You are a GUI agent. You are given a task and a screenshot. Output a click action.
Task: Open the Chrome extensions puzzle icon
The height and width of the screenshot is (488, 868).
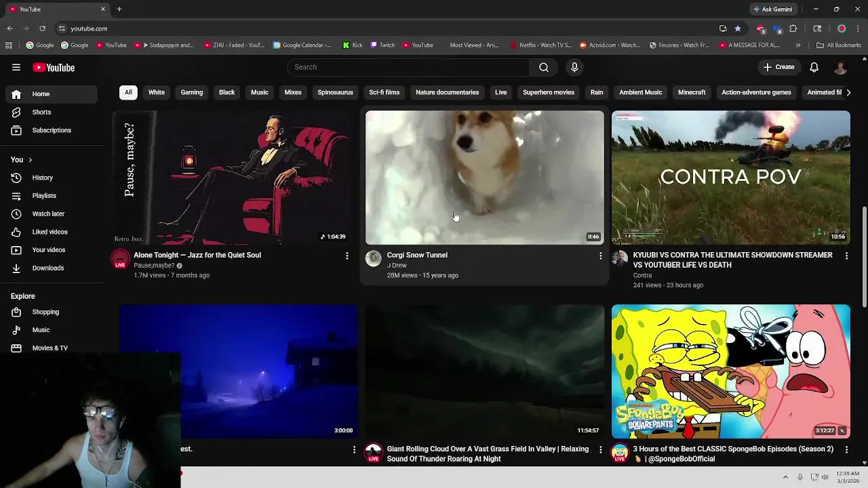click(793, 28)
